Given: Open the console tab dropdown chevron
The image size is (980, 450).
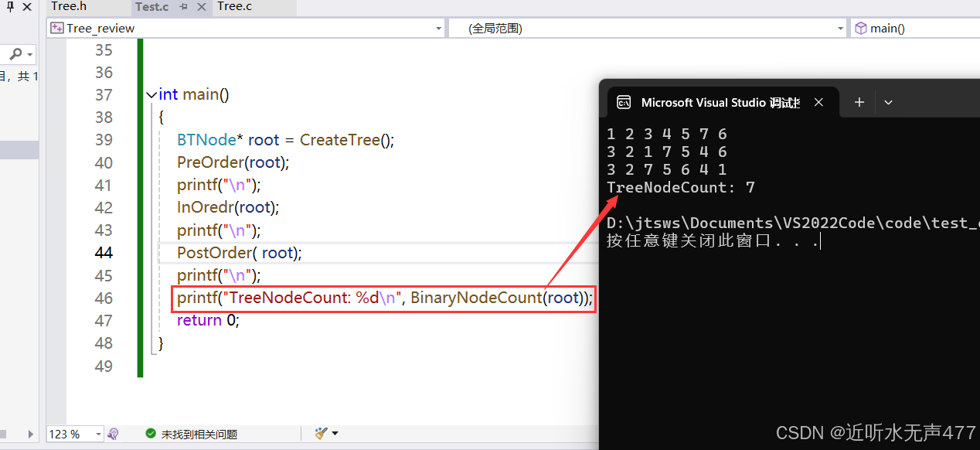Looking at the screenshot, I should tap(888, 102).
